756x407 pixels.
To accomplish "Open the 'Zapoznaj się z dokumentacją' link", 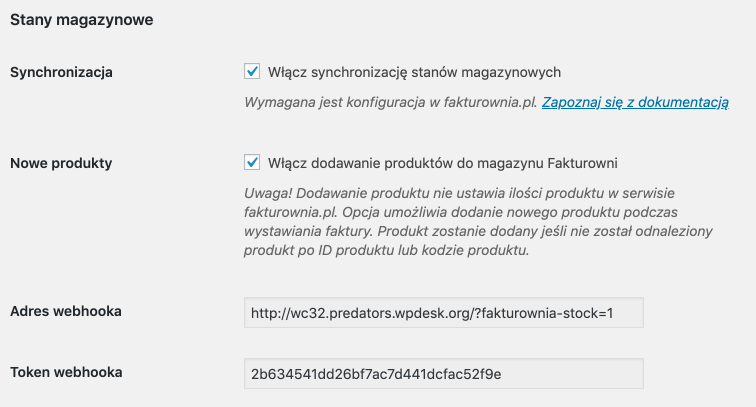I will [x=635, y=102].
